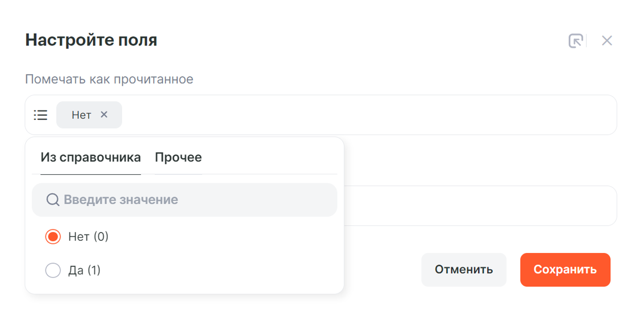Click the magnifier icon in search box

coord(53,200)
